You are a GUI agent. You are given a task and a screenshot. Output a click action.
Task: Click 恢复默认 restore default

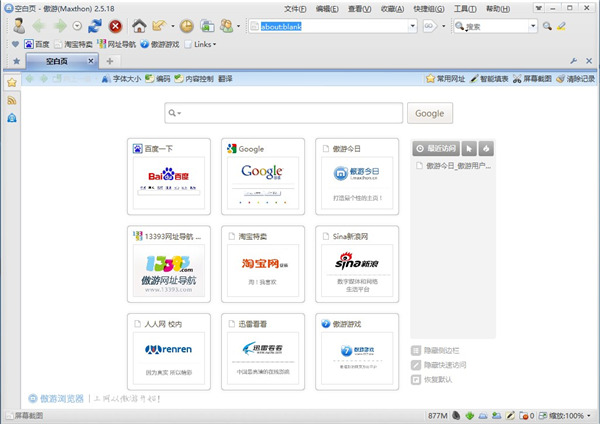coord(432,380)
